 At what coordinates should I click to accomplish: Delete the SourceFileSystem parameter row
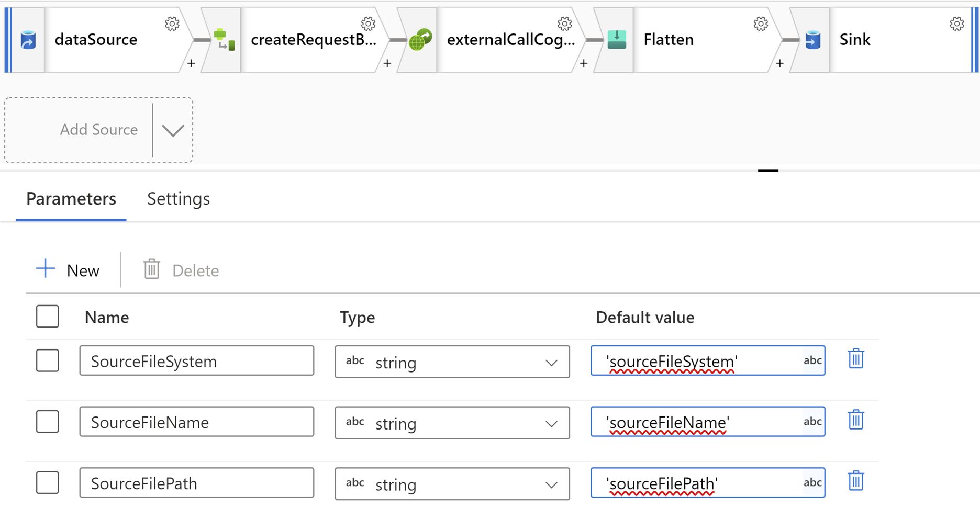pos(855,359)
